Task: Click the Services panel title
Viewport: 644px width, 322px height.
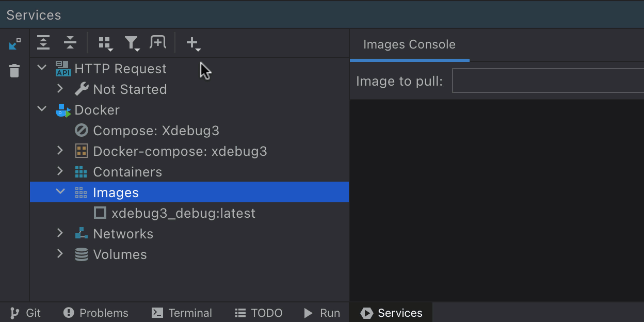Action: (34, 15)
